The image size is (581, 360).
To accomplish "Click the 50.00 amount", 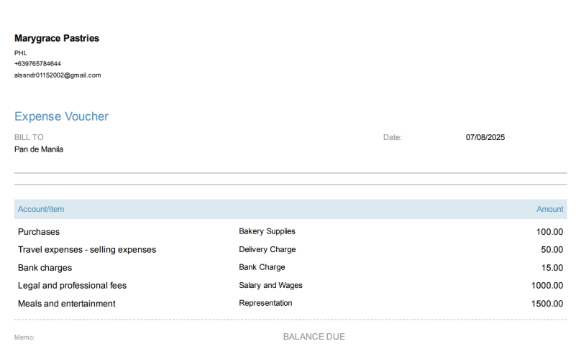I will point(552,250).
